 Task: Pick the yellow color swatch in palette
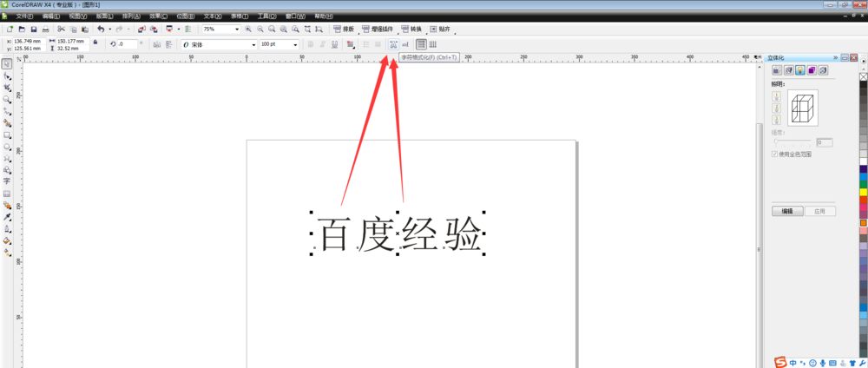click(x=863, y=192)
